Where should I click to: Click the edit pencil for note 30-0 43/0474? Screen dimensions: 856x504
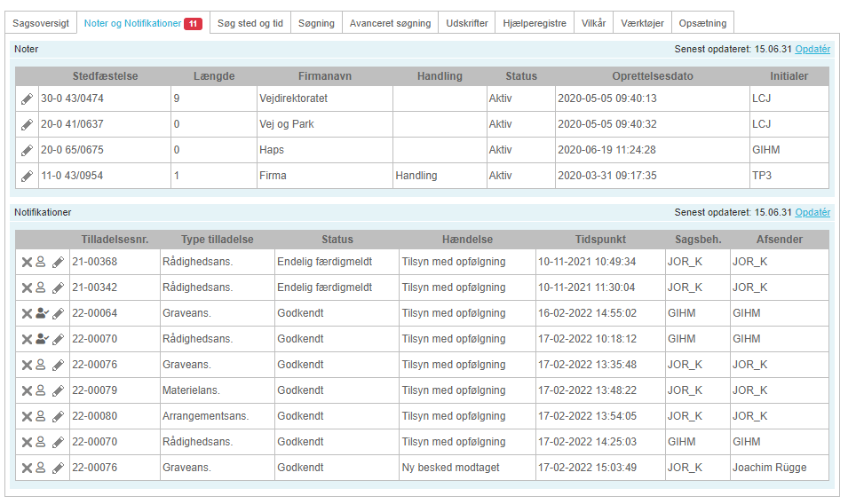(27, 98)
